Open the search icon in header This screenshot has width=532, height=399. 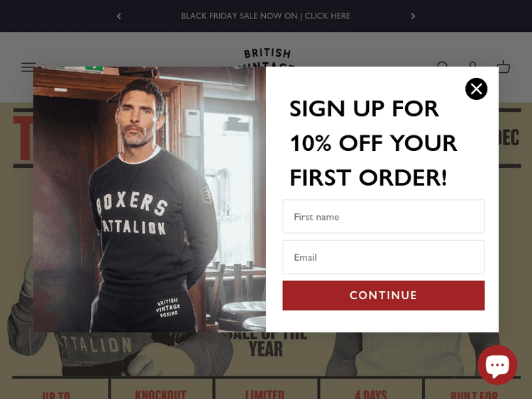443,64
